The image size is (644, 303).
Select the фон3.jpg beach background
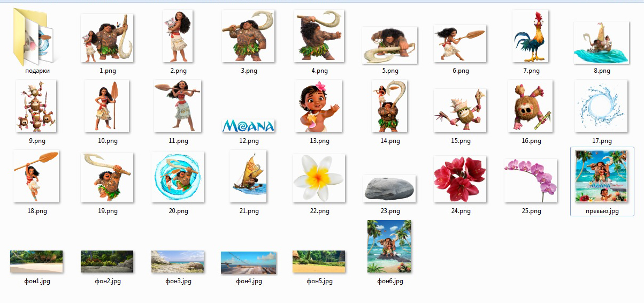click(178, 262)
